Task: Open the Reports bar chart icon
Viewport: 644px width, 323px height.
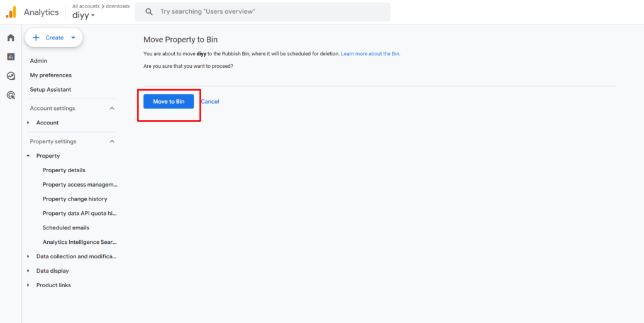Action: click(11, 57)
